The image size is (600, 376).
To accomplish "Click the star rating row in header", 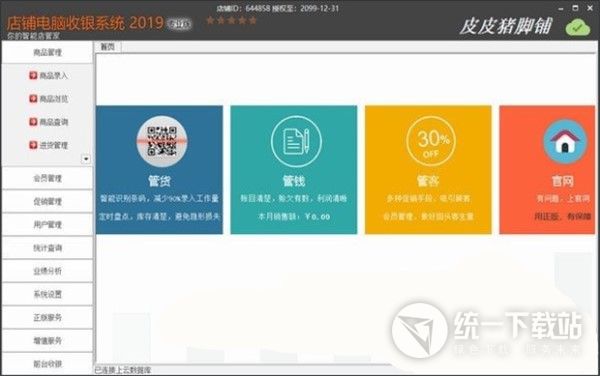I will [231, 20].
